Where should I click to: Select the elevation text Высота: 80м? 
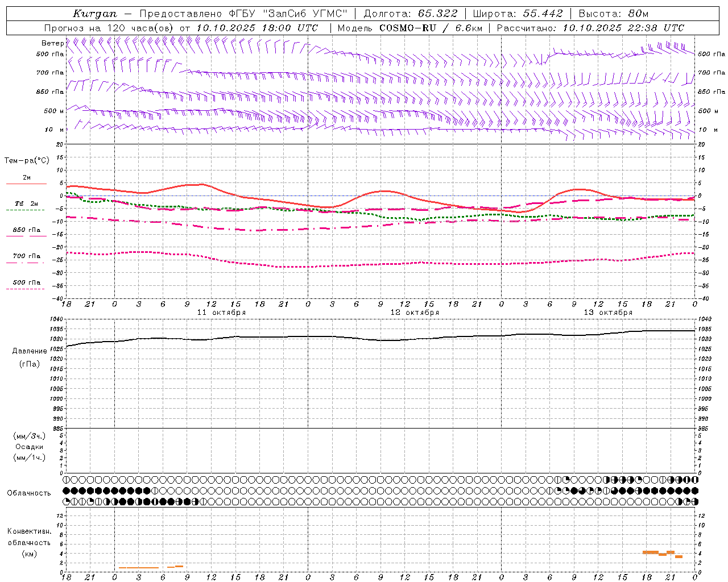coord(614,14)
